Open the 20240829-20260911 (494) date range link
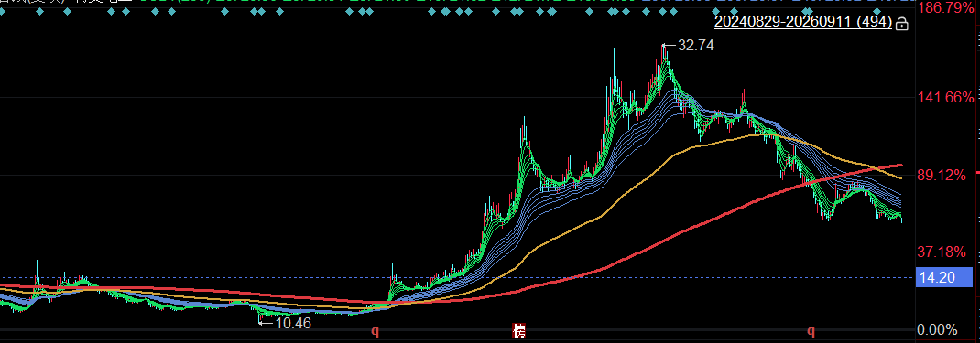 803,22
